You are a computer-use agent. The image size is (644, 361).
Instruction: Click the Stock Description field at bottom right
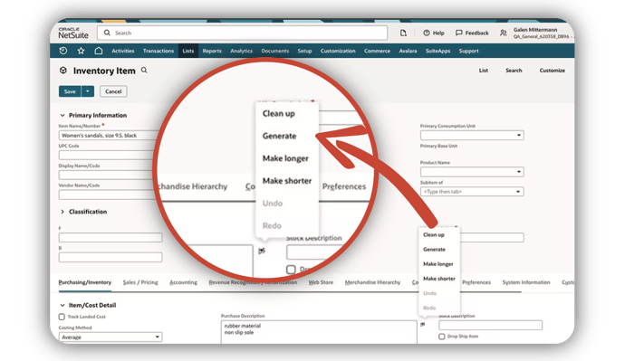click(x=490, y=326)
